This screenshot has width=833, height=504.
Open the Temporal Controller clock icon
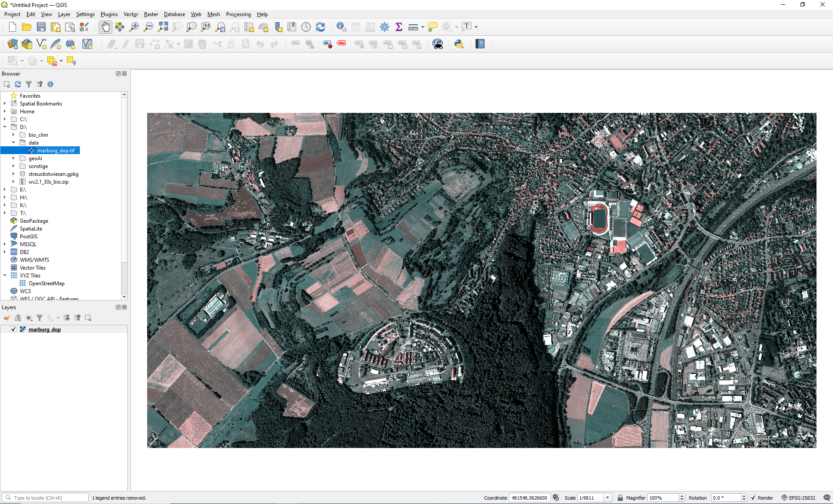(306, 27)
